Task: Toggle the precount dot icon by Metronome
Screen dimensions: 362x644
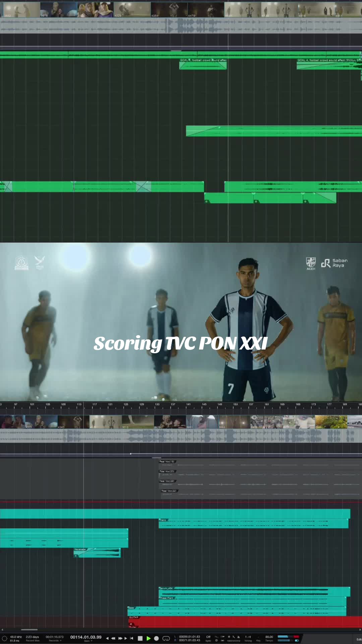Action: [x=229, y=637]
